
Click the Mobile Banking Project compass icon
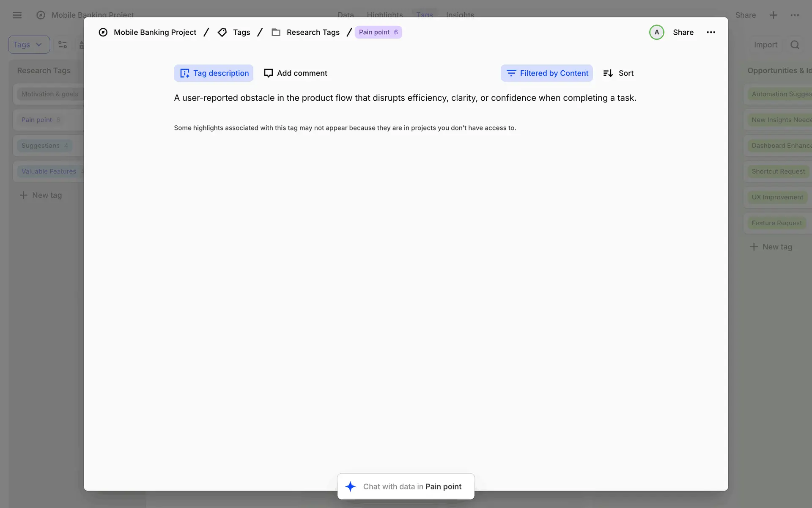[x=103, y=32]
